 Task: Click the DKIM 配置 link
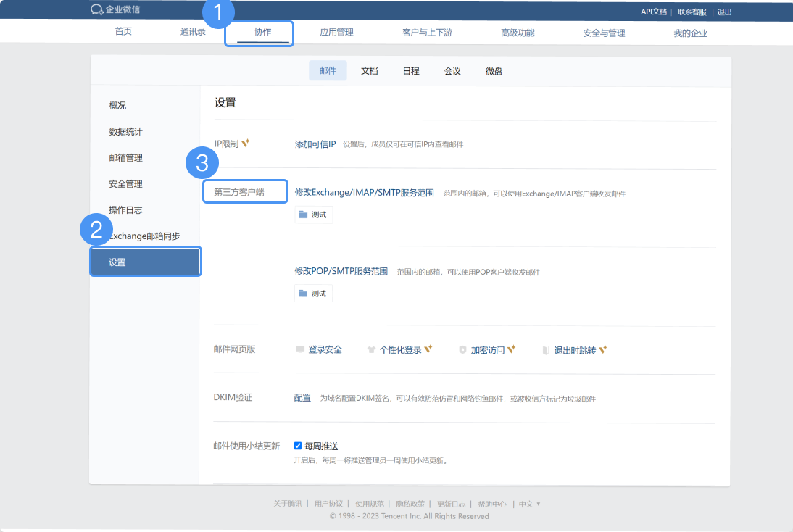click(302, 398)
